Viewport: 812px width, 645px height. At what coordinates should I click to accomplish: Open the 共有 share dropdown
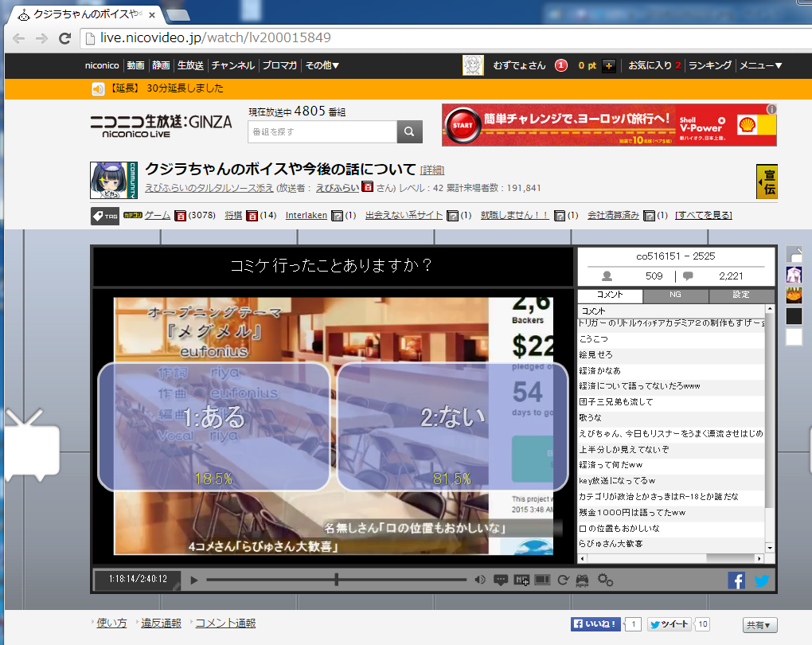coord(759,625)
